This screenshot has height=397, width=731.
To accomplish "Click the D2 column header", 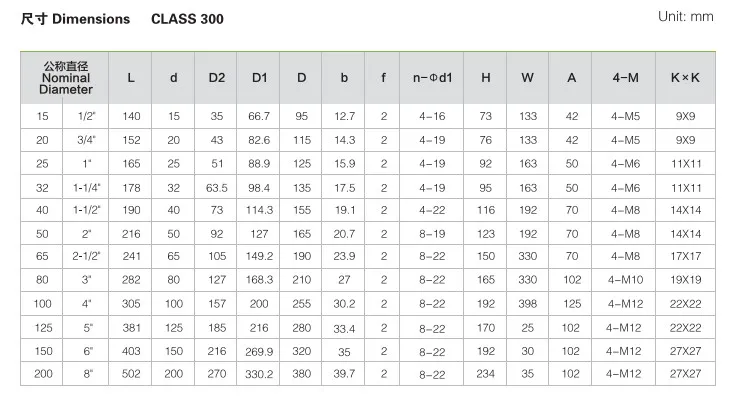I will 216,78.
